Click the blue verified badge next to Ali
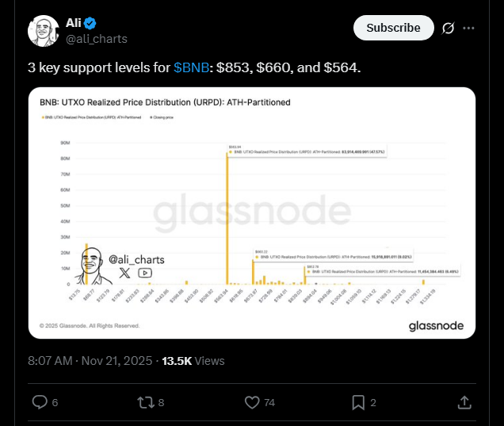Image resolution: width=504 pixels, height=426 pixels. (x=90, y=24)
